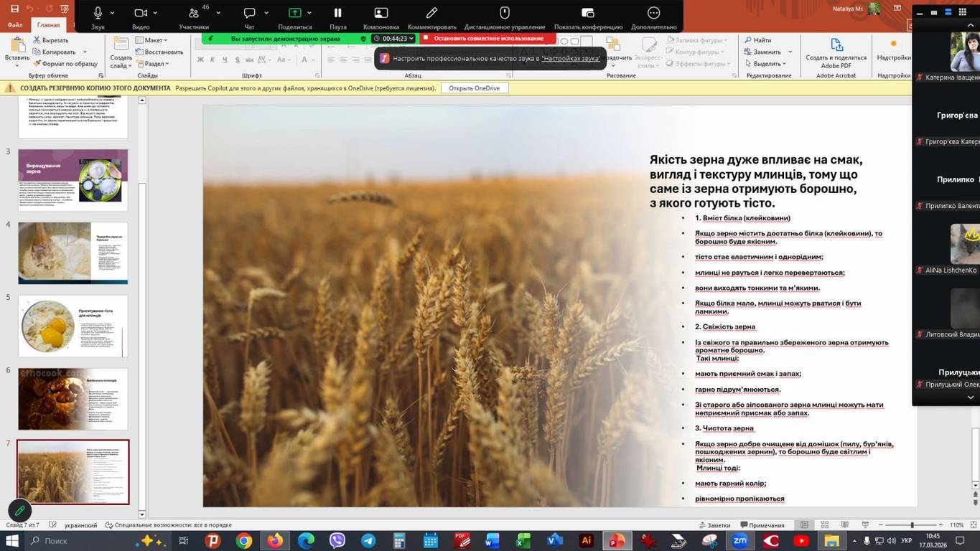The width and height of the screenshot is (980, 551).
Task: Open More (Дополнительно) options in Zoom
Action: (653, 14)
